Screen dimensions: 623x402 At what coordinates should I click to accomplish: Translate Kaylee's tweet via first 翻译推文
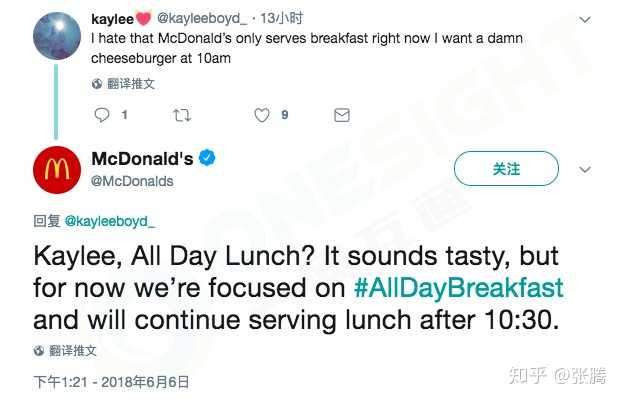[x=124, y=84]
